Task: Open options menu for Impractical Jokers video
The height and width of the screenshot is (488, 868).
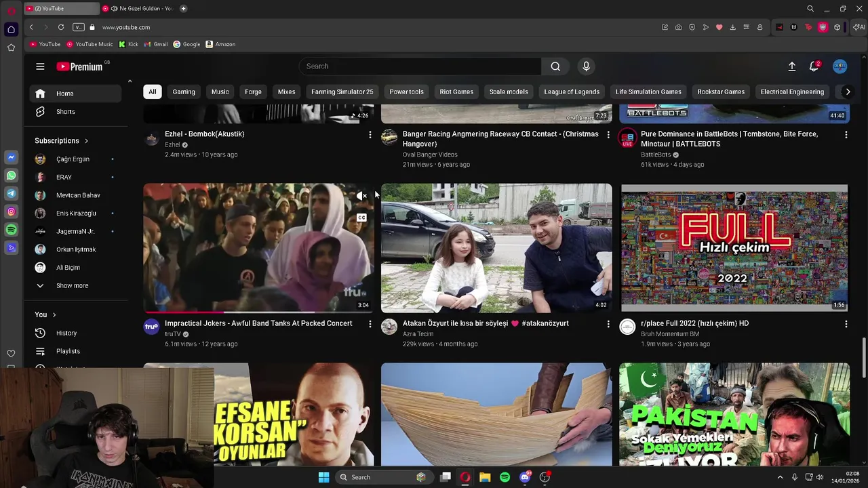Action: [x=370, y=325]
